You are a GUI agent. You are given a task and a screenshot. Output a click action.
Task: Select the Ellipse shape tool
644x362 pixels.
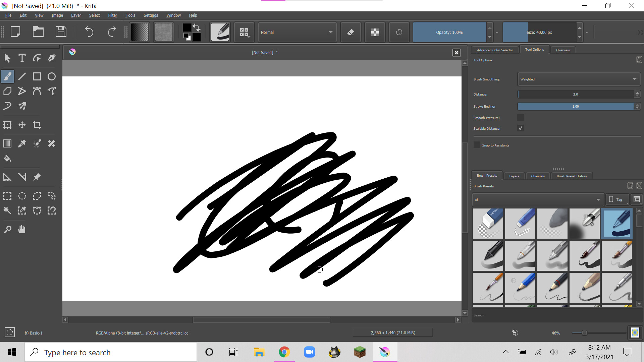(x=51, y=76)
